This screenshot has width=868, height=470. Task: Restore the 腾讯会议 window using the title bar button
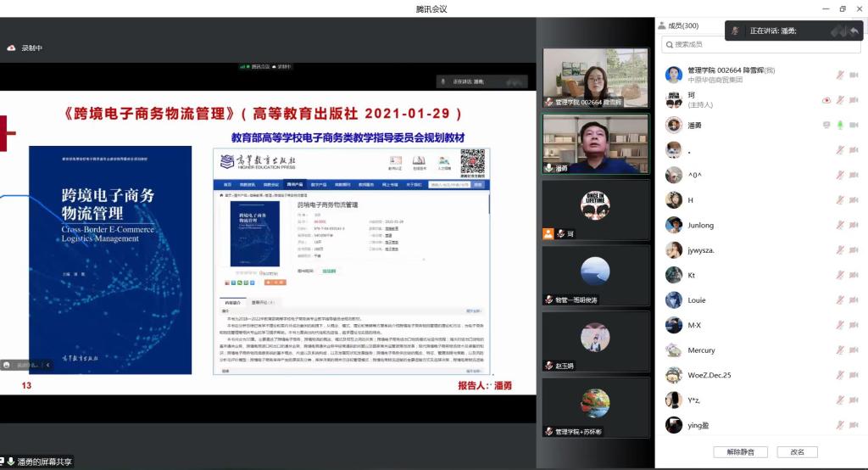[x=843, y=8]
